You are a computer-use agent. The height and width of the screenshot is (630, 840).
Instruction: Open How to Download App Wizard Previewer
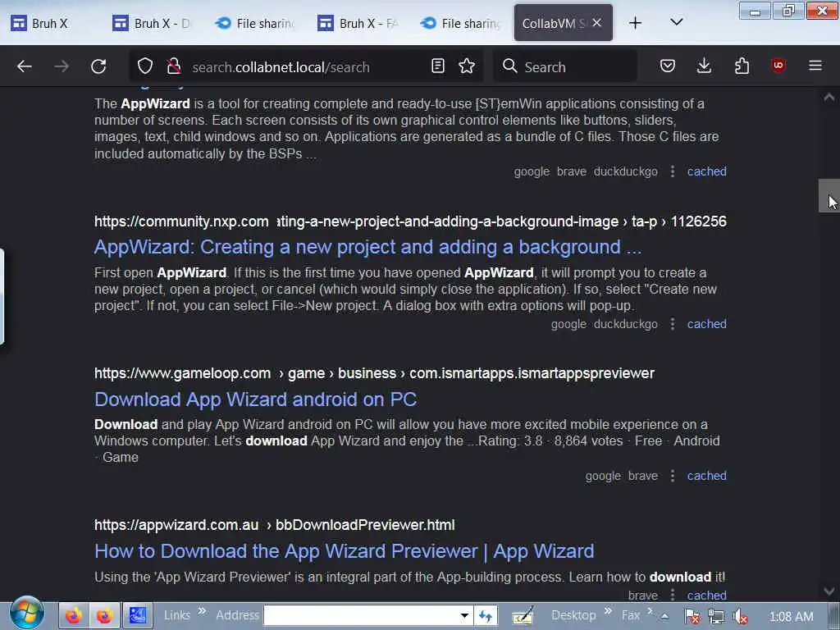[344, 551]
